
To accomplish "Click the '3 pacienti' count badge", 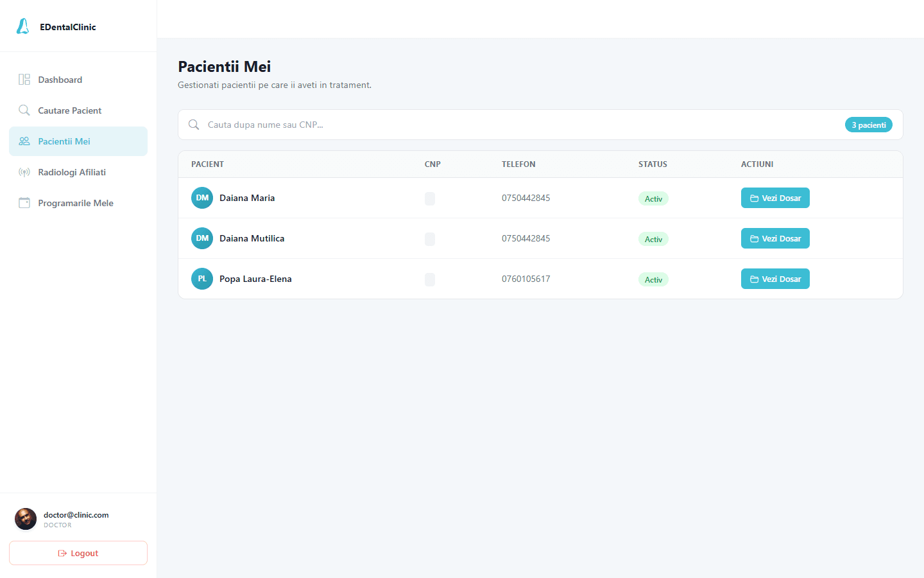I will click(869, 125).
